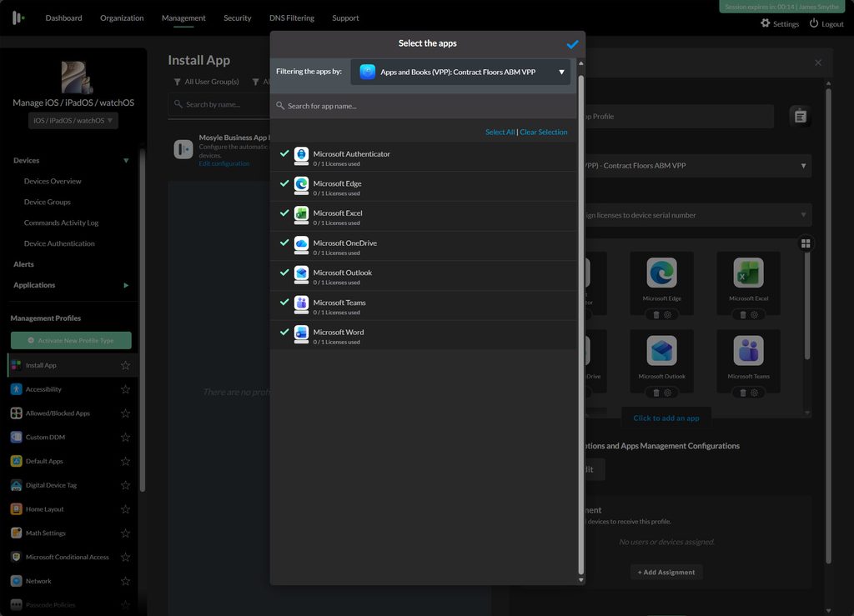Click the trash icon under Microsoft Edge card
Image resolution: width=854 pixels, height=616 pixels.
[x=656, y=314]
